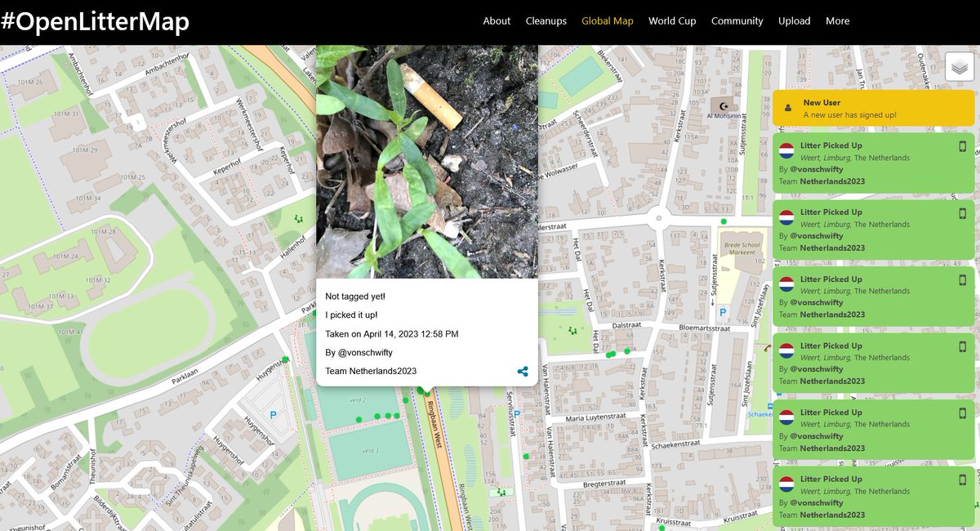Open the Community page from the navbar
The width and height of the screenshot is (980, 531).
[737, 21]
